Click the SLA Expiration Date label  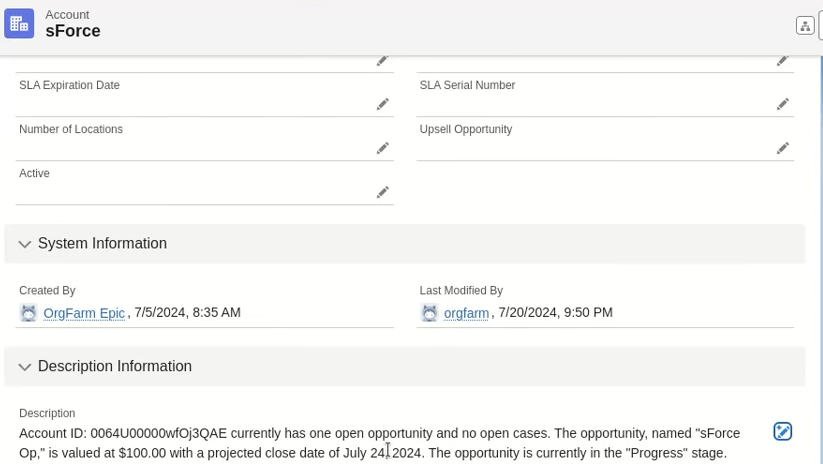coord(69,85)
